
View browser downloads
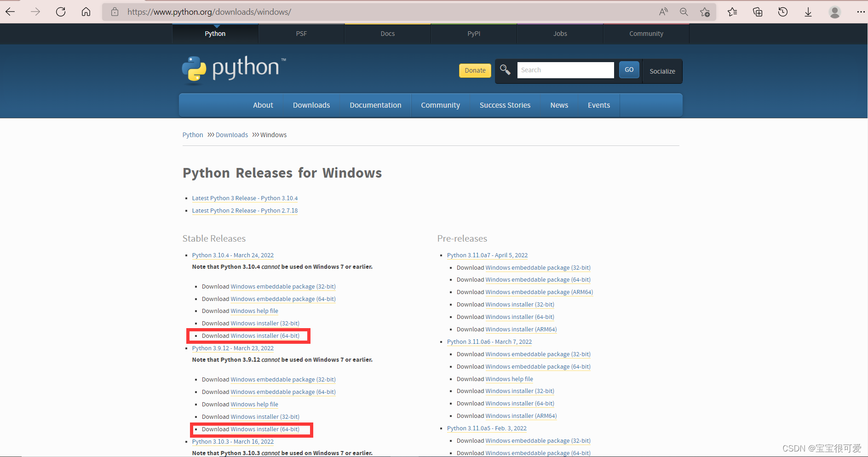pyautogui.click(x=808, y=12)
